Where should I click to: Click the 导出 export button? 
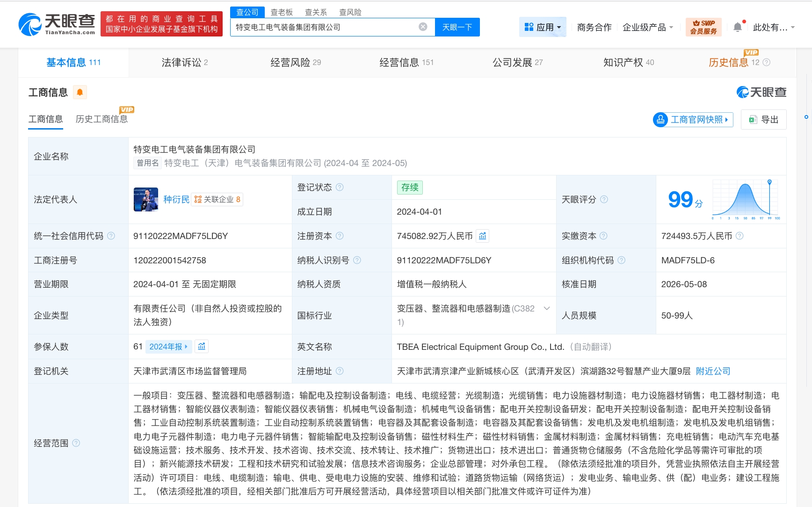(x=763, y=119)
